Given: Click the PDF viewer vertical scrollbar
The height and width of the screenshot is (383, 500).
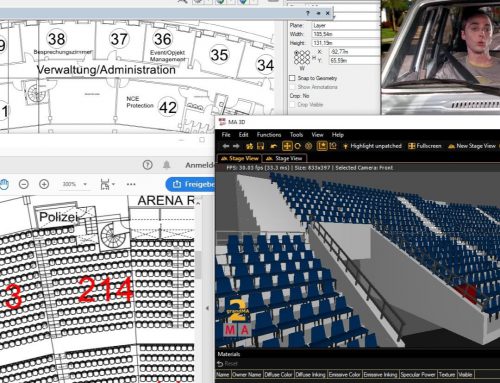Looking at the screenshot, I should [x=198, y=265].
